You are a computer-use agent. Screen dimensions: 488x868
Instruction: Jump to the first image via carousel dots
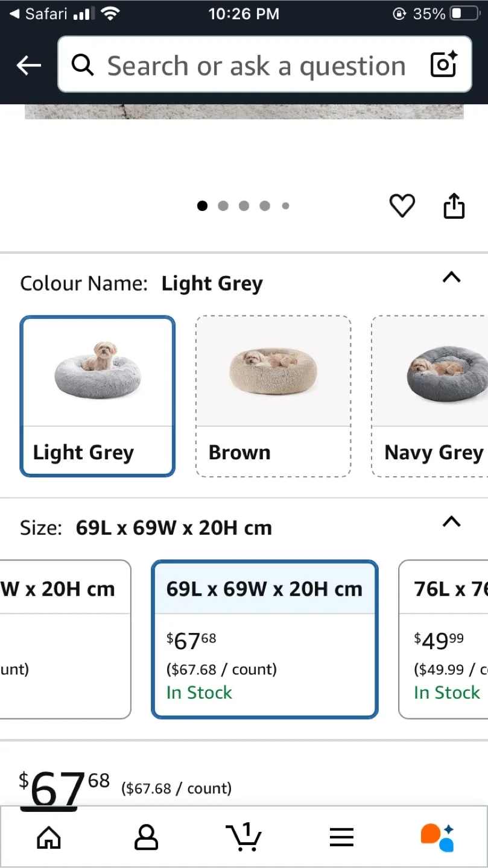click(x=202, y=206)
